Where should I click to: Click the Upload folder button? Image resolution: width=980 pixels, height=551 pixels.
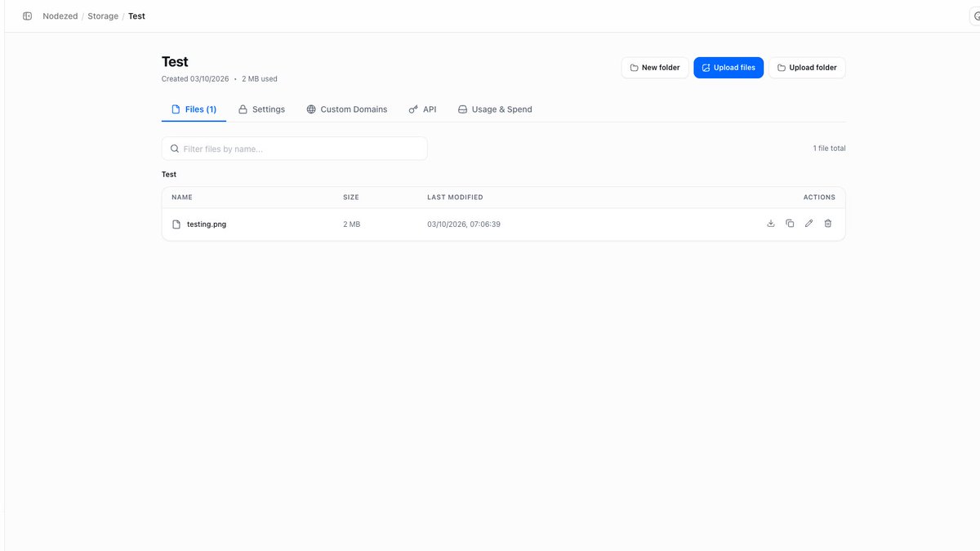pyautogui.click(x=807, y=68)
